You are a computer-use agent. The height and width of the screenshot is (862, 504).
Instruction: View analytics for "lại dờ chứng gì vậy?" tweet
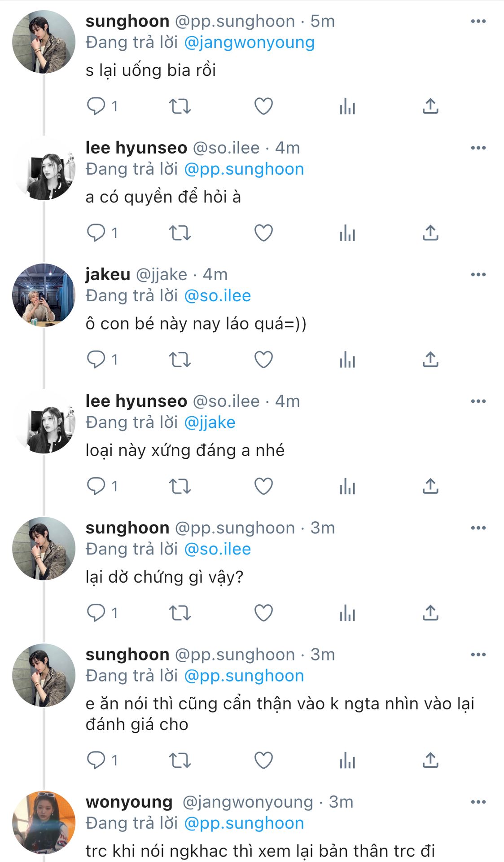click(347, 613)
